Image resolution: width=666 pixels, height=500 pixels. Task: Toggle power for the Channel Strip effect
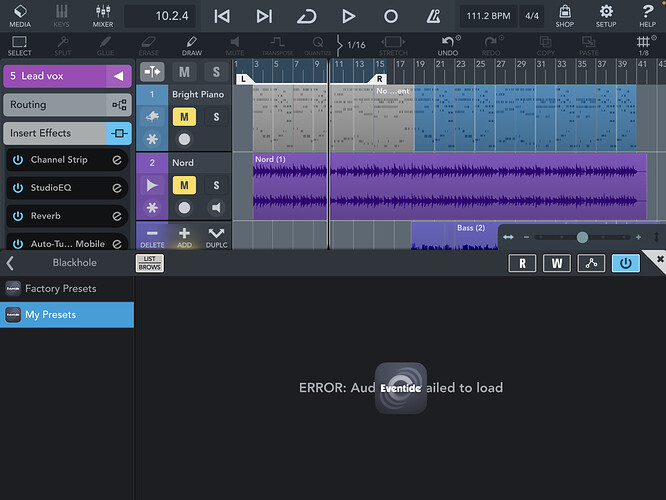(18, 160)
